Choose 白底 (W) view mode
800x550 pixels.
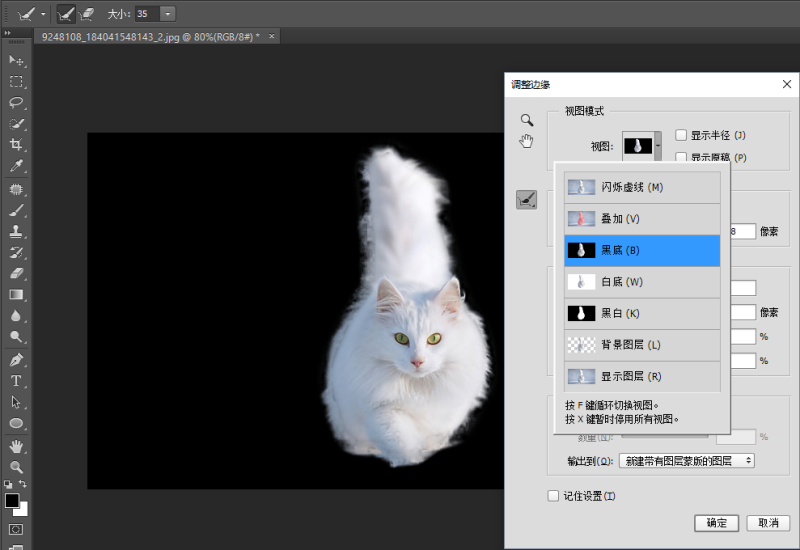642,282
